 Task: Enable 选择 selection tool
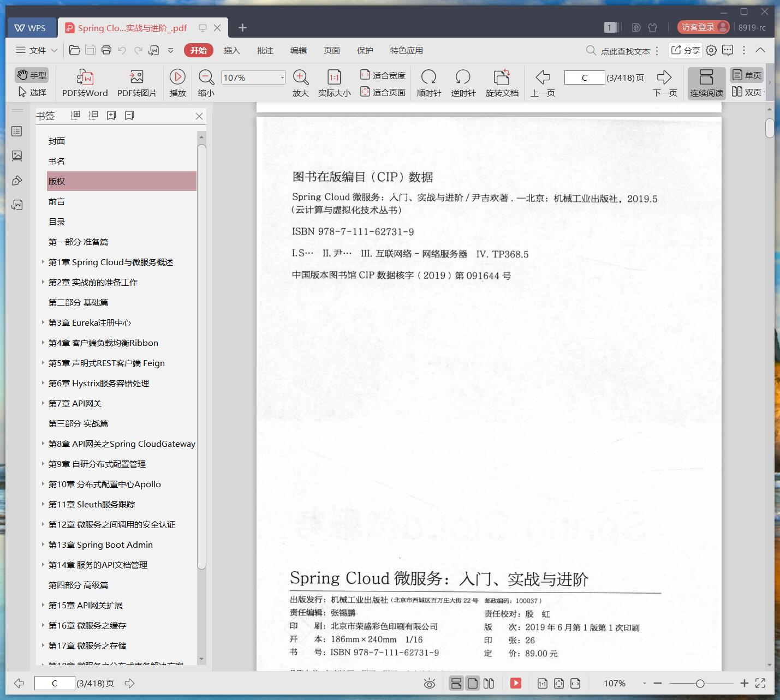(32, 92)
